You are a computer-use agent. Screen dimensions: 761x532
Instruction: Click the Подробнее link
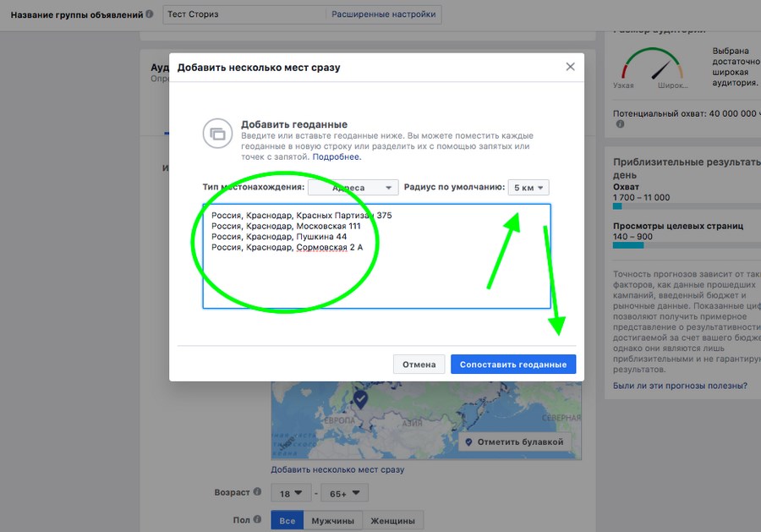click(337, 156)
